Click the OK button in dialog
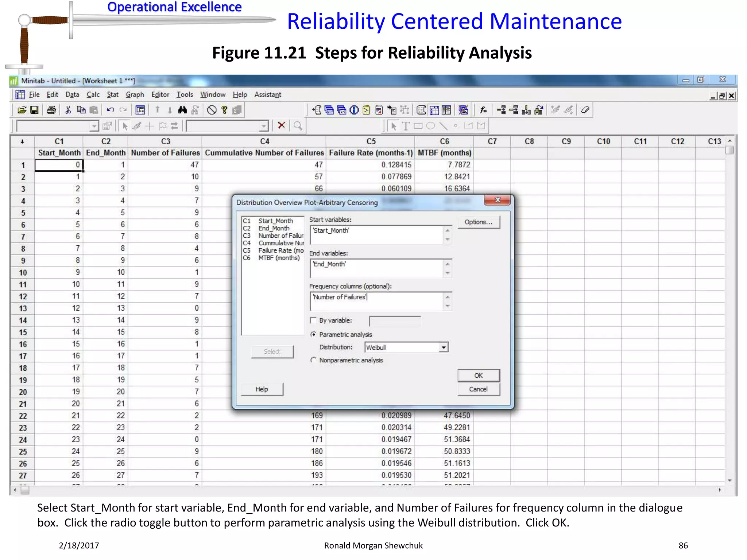Image resolution: width=747 pixels, height=560 pixels. (x=479, y=376)
